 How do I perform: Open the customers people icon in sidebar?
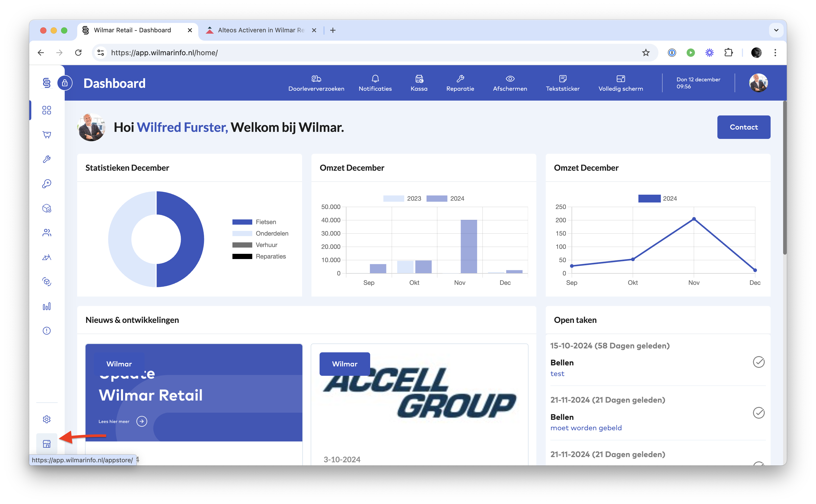tap(47, 233)
